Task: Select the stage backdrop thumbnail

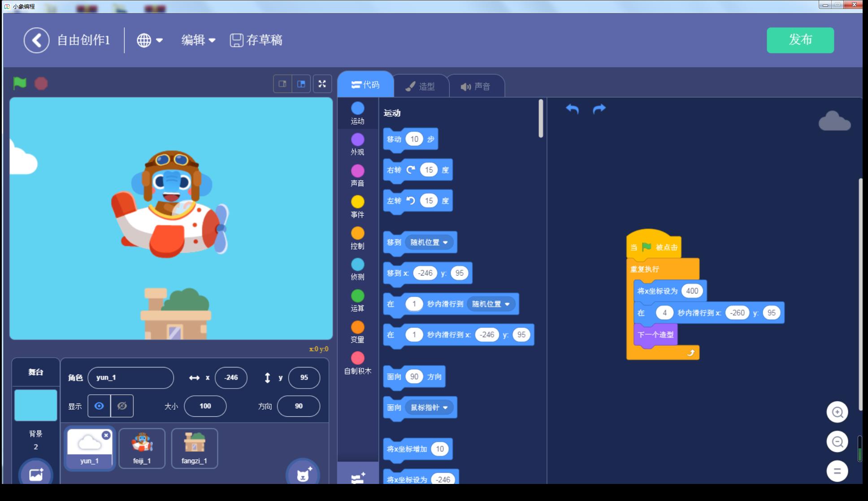Action: pos(36,405)
